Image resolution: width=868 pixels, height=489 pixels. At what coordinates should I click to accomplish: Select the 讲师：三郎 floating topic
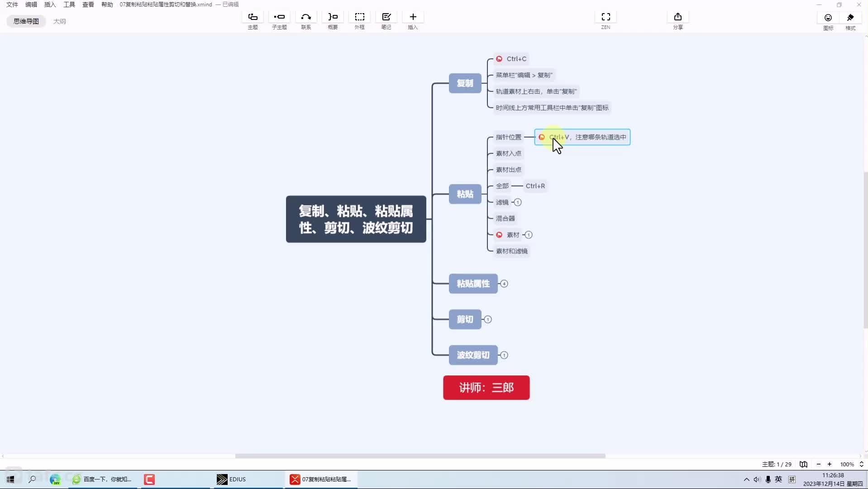pyautogui.click(x=486, y=388)
